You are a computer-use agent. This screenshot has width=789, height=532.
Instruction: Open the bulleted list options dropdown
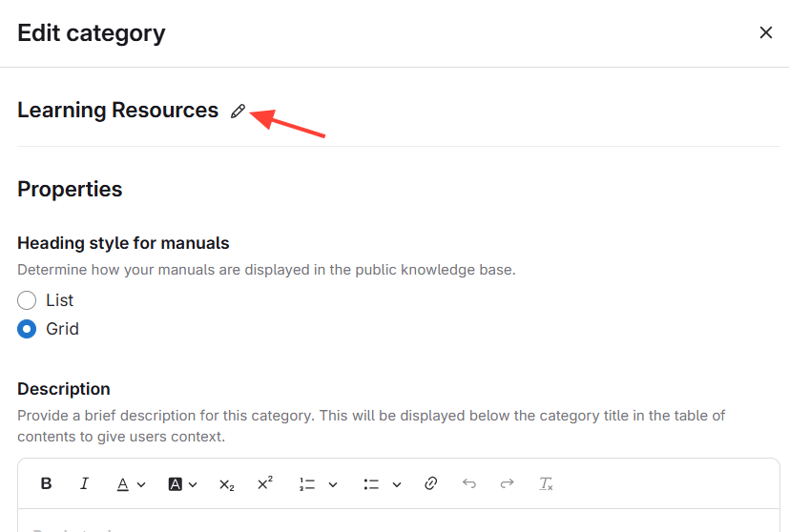point(397,484)
